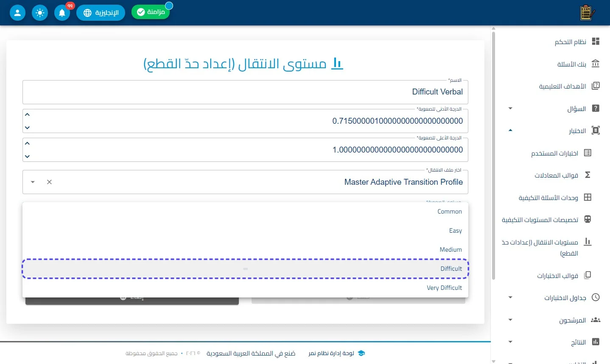Click the مزامنة sync button
610x364 pixels.
(x=151, y=12)
